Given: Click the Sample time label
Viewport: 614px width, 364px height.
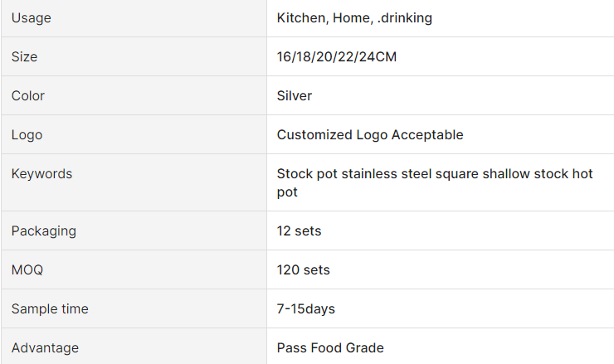Looking at the screenshot, I should coord(50,308).
